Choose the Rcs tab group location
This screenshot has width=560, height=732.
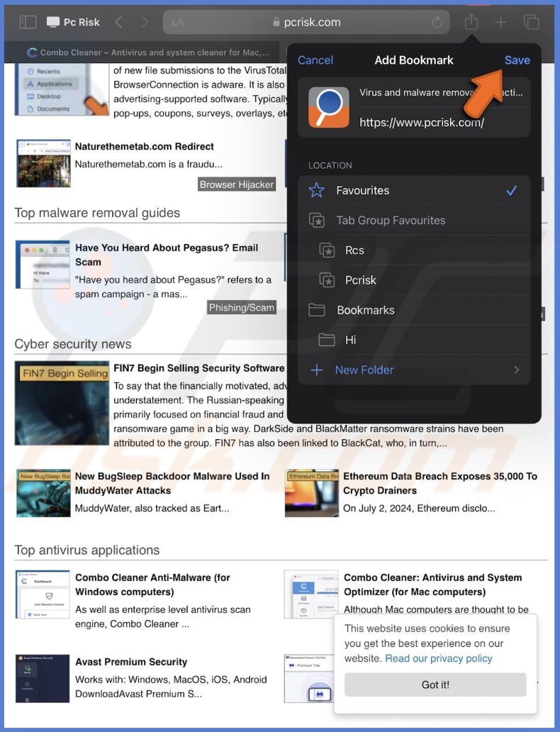[x=414, y=250]
